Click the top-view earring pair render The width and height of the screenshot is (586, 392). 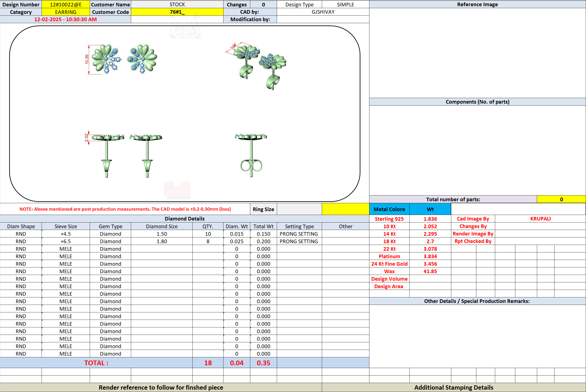(124, 59)
